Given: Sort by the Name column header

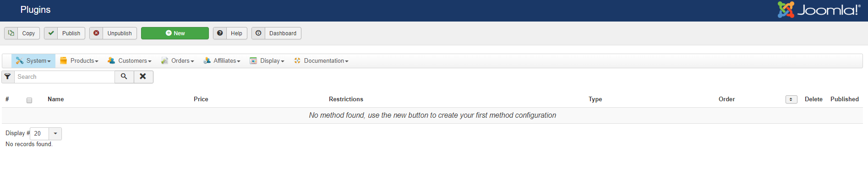Looking at the screenshot, I should tap(56, 99).
